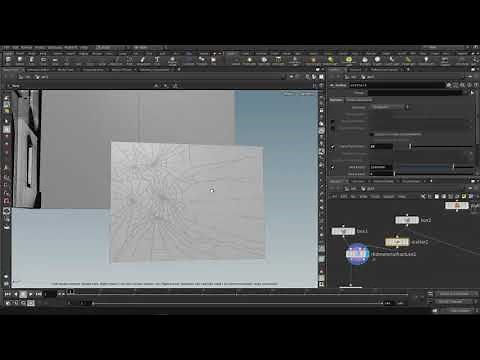
Task: Click the timeline current frame marker
Action: (70, 292)
